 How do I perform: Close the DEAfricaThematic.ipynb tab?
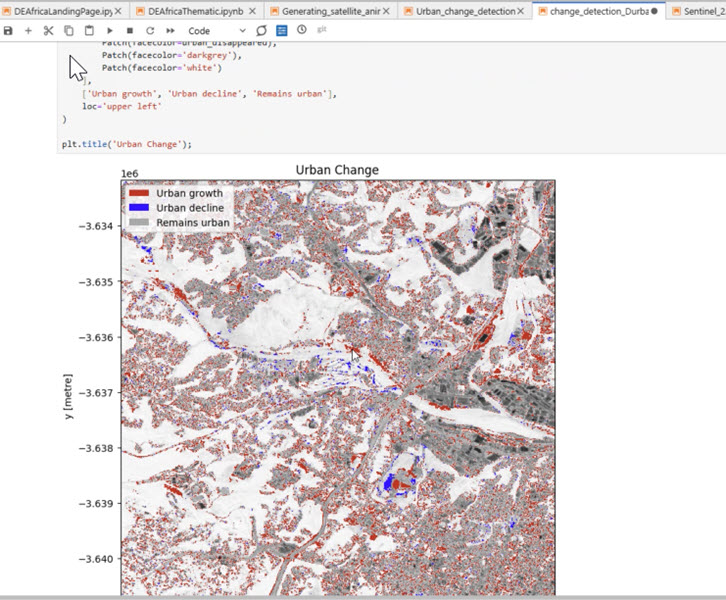coord(252,11)
